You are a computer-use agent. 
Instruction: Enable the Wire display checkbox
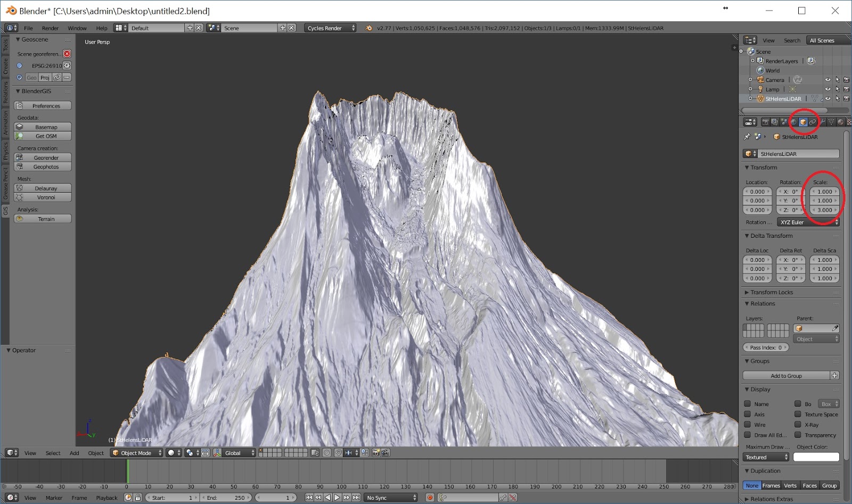748,425
